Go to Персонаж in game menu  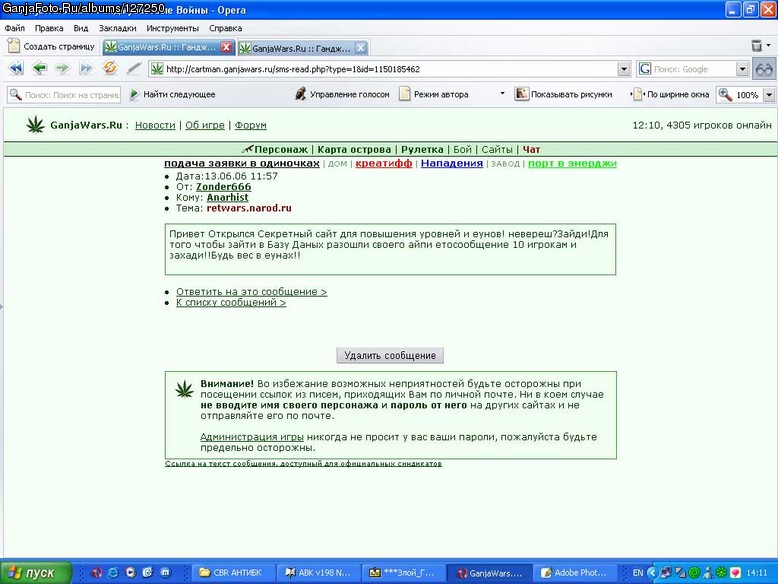click(281, 149)
